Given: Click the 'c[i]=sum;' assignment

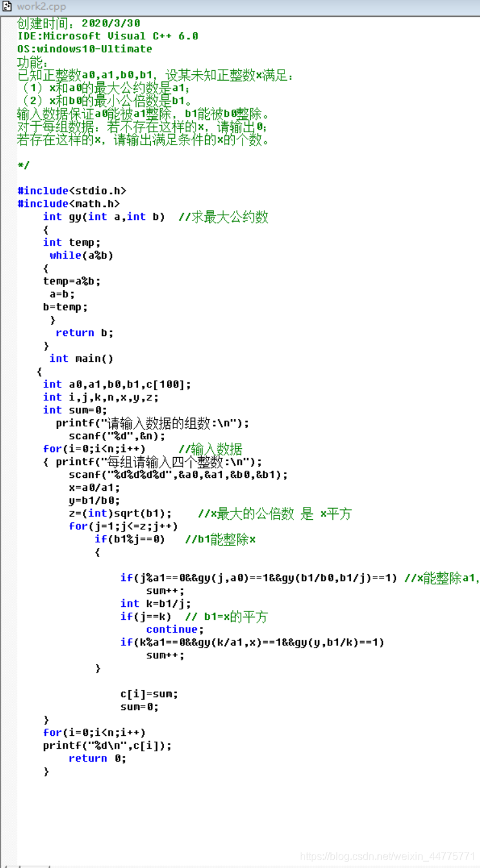Looking at the screenshot, I should tap(149, 694).
